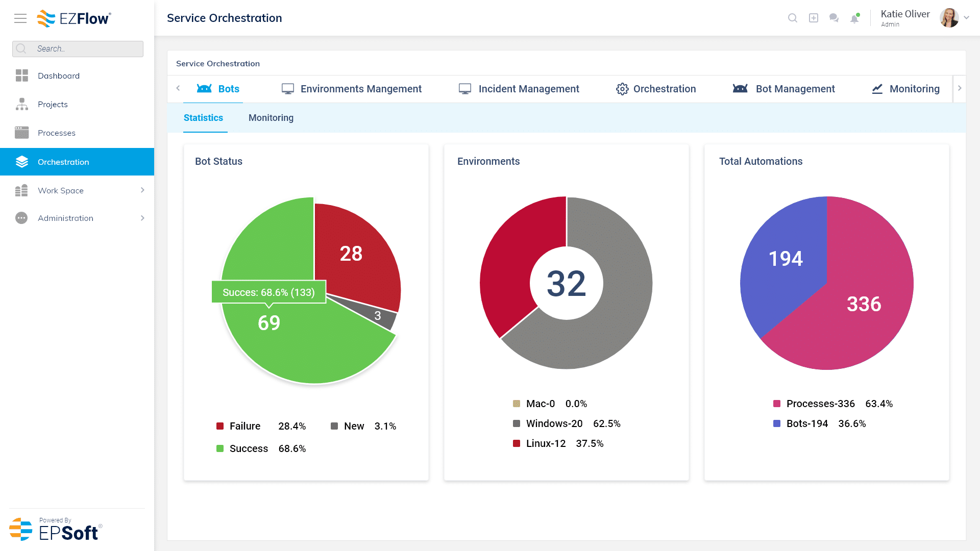Click the Processes icon in sidebar
The image size is (980, 551).
tap(21, 133)
